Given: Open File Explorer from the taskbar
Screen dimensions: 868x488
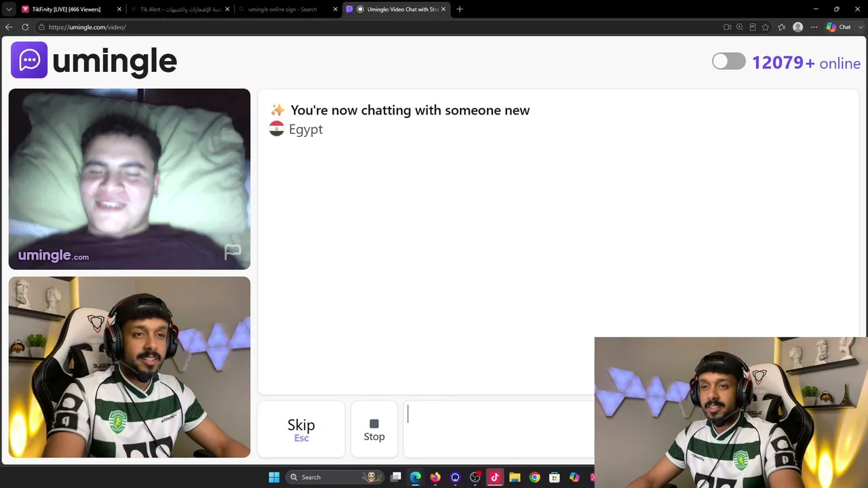Looking at the screenshot, I should pyautogui.click(x=515, y=477).
